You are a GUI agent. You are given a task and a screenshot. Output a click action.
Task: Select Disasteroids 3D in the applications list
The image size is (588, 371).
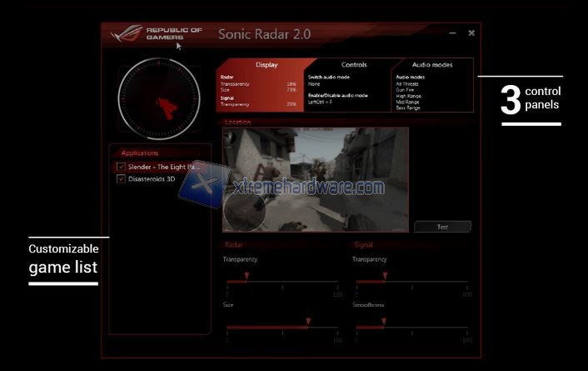click(x=152, y=178)
